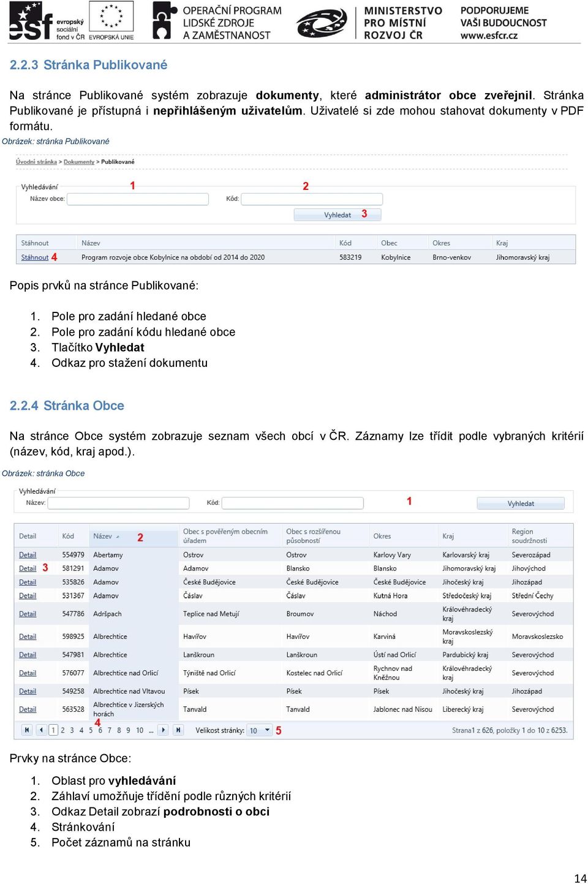Image resolution: width=588 pixels, height=884 pixels.
Task: Click the last page pagination icon
Action: tap(178, 730)
